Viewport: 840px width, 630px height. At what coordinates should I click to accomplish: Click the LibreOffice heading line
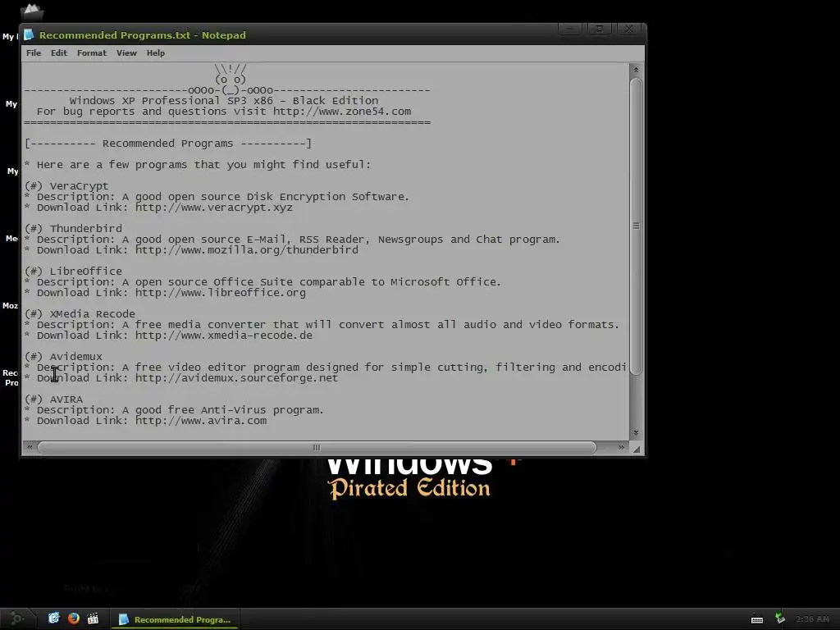pyautogui.click(x=73, y=271)
